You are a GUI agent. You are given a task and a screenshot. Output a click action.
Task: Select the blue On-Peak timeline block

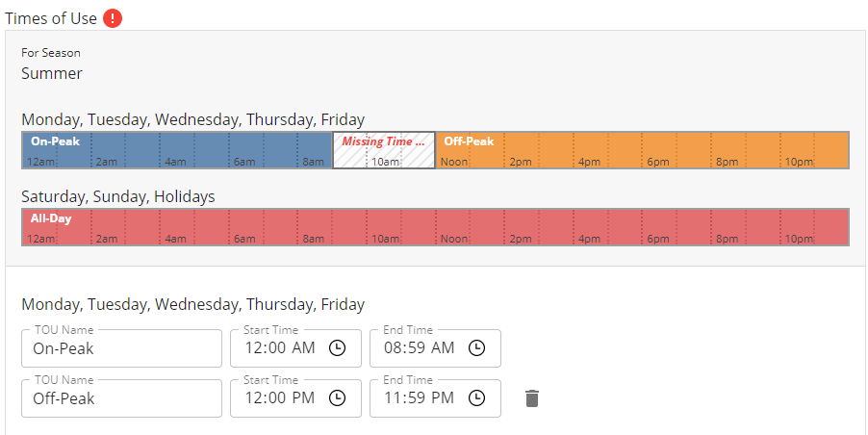click(177, 150)
